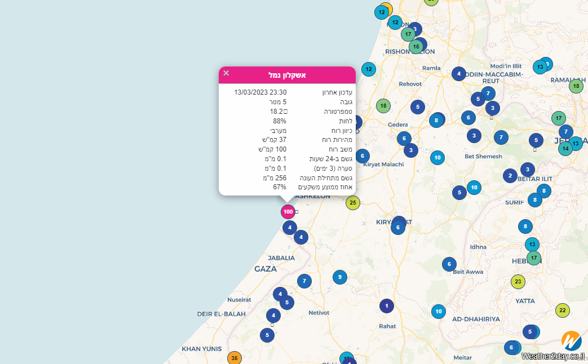588x364 pixels.
Task: Open the Weather2day.co.il text link
Action: click(552, 356)
